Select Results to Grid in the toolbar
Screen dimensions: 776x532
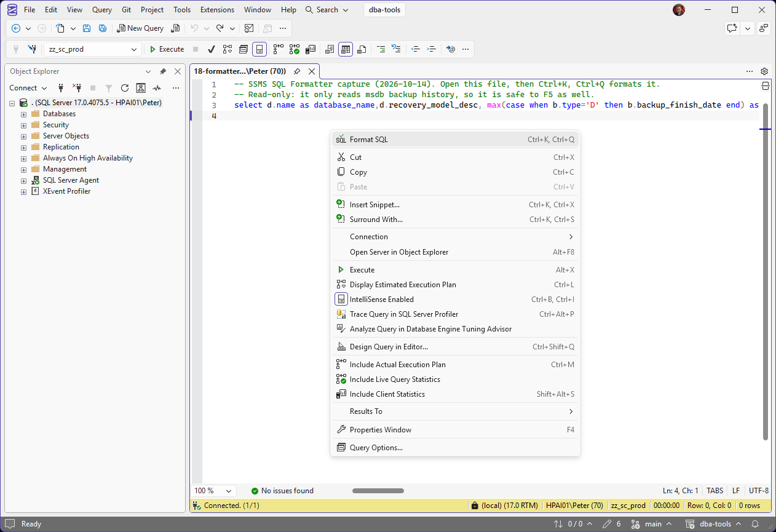coord(346,49)
